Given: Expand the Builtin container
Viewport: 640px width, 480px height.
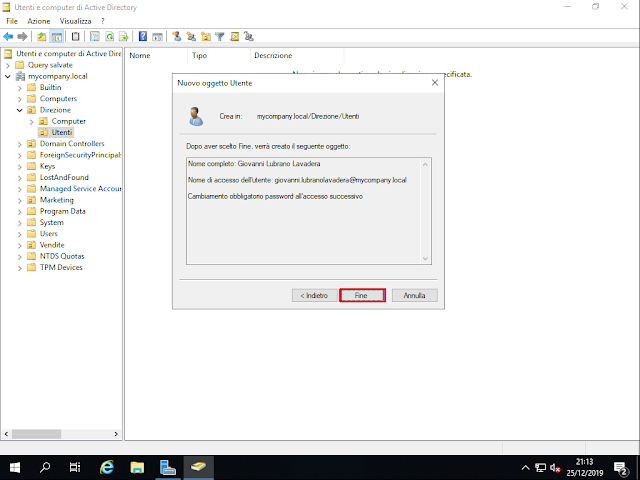Looking at the screenshot, I should pos(20,88).
